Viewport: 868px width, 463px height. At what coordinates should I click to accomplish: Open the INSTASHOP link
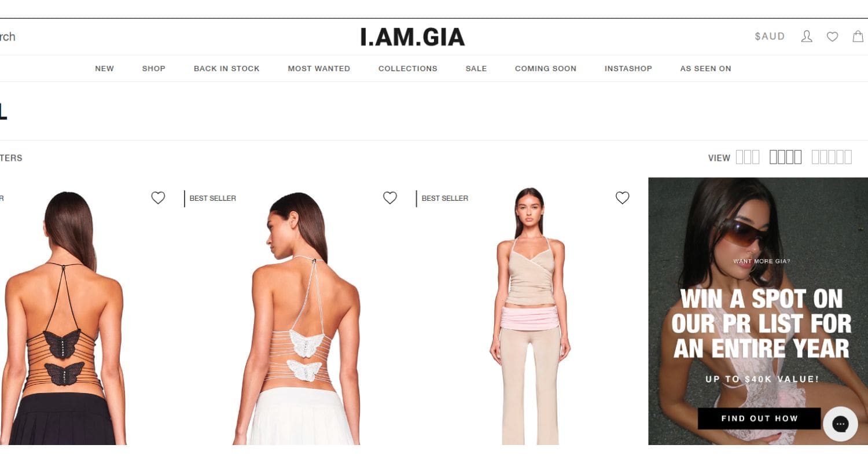tap(628, 68)
